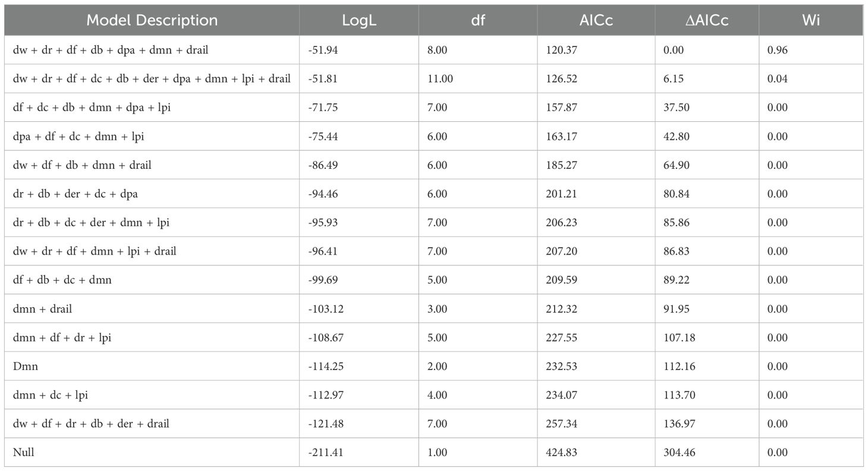This screenshot has width=868, height=471.
Task: Click the Model Description column header
Action: (152, 20)
